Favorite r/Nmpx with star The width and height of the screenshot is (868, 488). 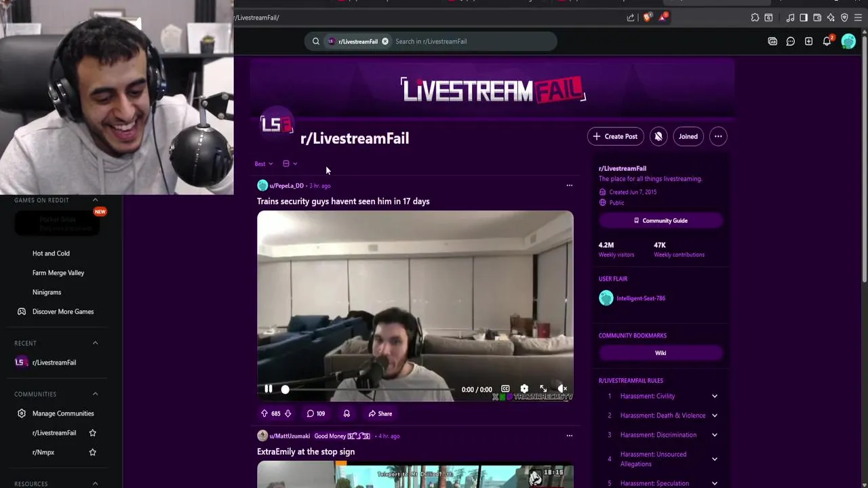coord(93,452)
